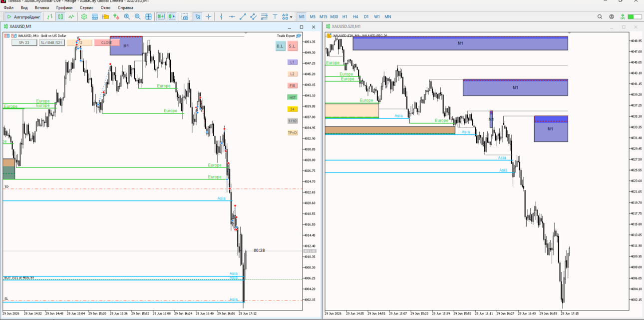This screenshot has height=320, width=644.
Task: Click the green HST button
Action: [293, 97]
